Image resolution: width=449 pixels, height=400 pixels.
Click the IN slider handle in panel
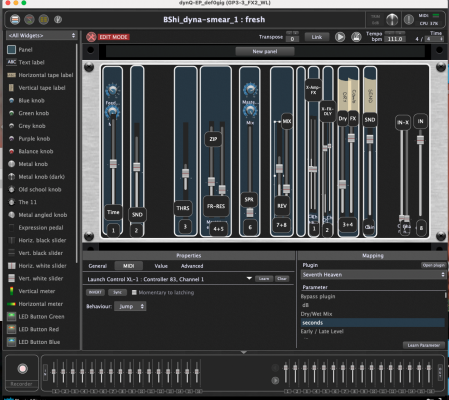click(x=420, y=139)
